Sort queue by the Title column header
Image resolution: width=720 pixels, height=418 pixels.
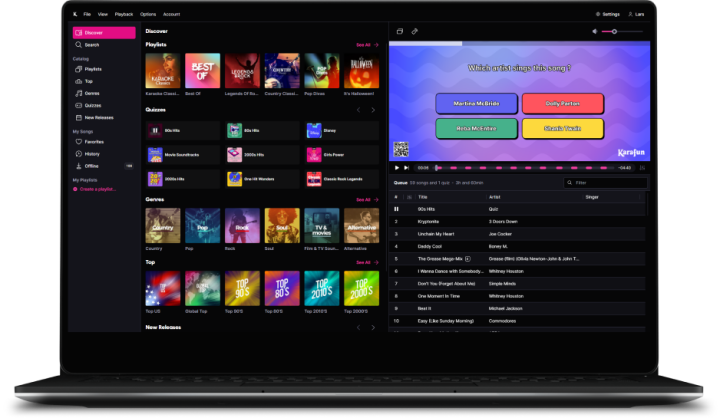(x=422, y=197)
